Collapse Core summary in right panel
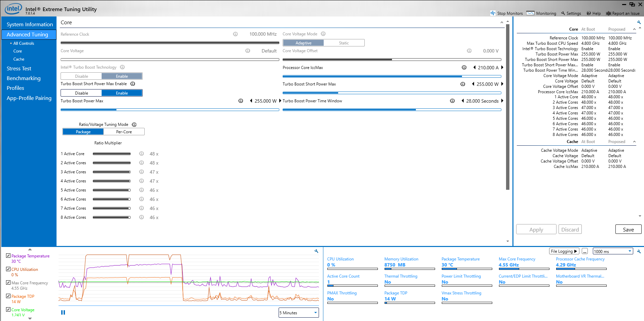The height and width of the screenshot is (321, 644). [634, 29]
